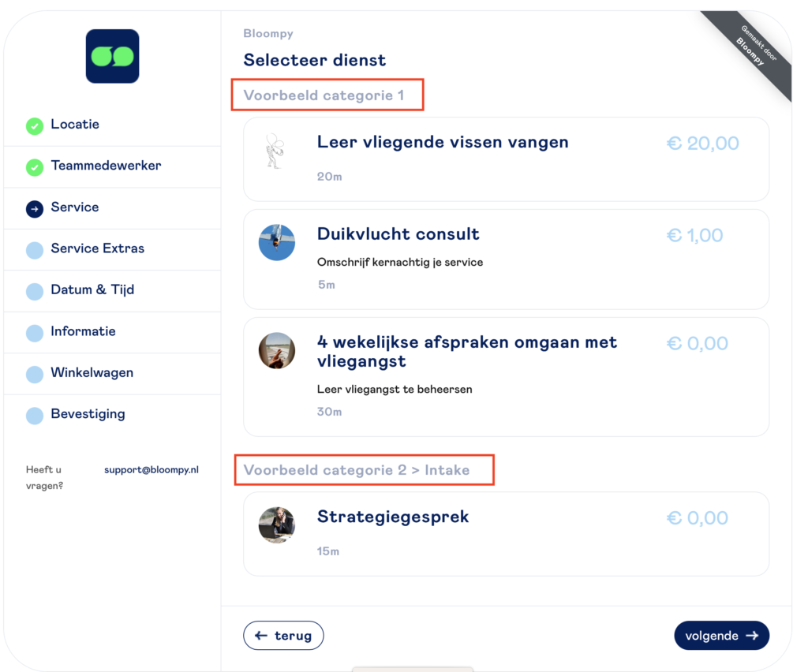Screen dimensions: 808x672
Task: Click the blue circle beside Winkelwagen
Action: [35, 374]
